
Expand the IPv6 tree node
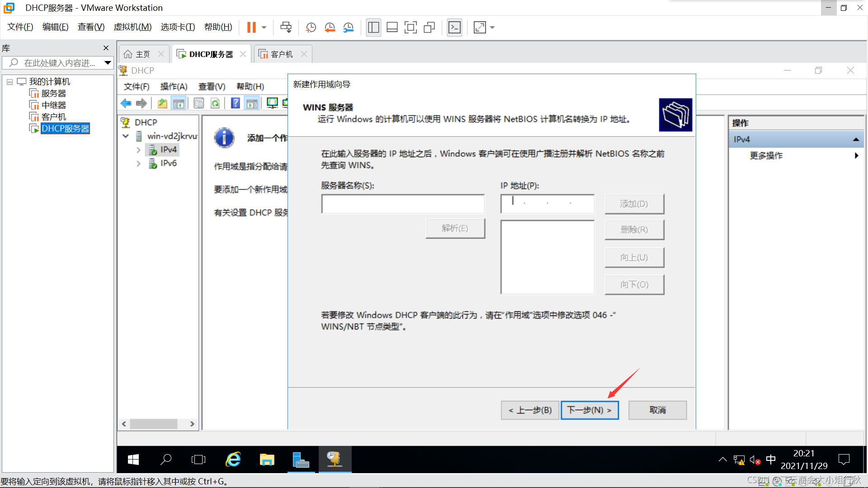[138, 164]
